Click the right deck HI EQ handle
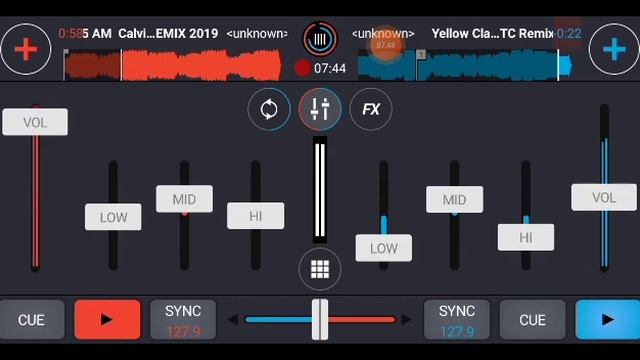The height and width of the screenshot is (360, 640). point(526,238)
